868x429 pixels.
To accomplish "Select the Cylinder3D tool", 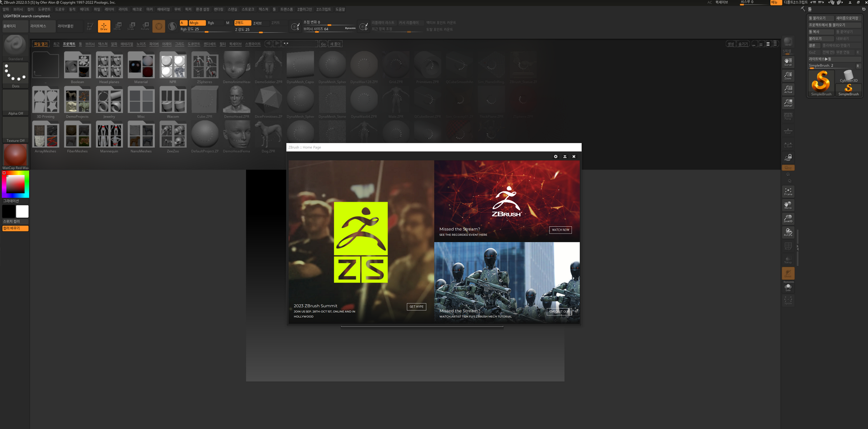I will 848,76.
